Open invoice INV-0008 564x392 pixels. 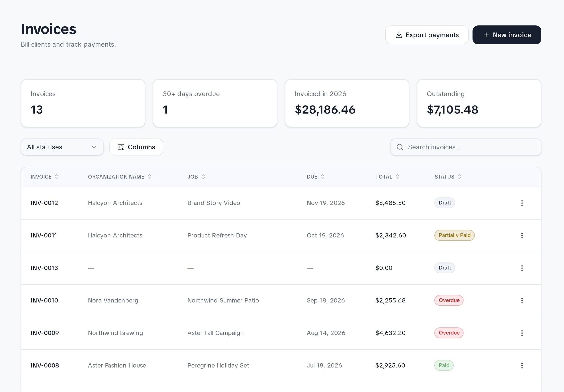tap(45, 365)
